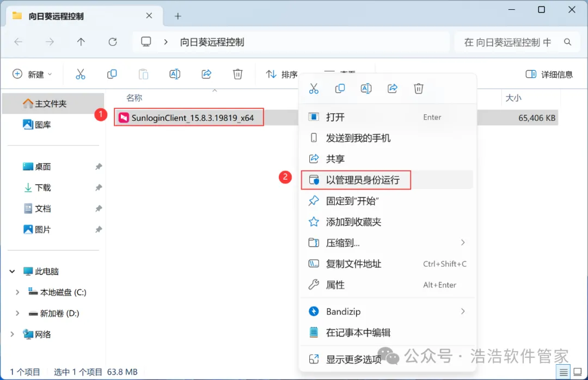Click the 65,406 KB size cell
588x380 pixels.
537,118
